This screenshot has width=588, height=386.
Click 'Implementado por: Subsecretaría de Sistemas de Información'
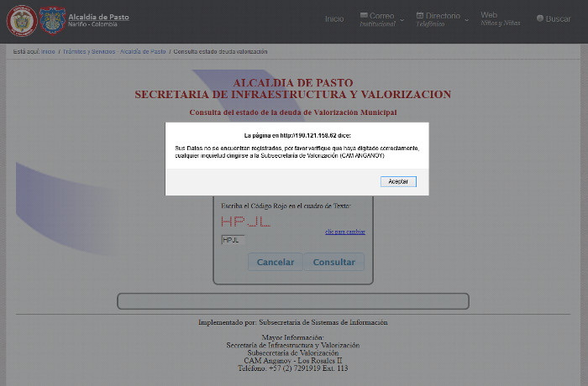coord(293,322)
